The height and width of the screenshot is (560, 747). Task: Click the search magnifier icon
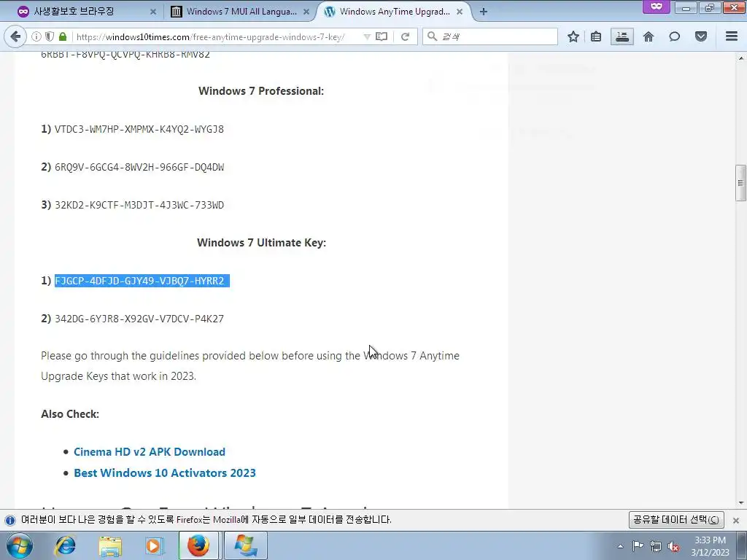tap(432, 36)
